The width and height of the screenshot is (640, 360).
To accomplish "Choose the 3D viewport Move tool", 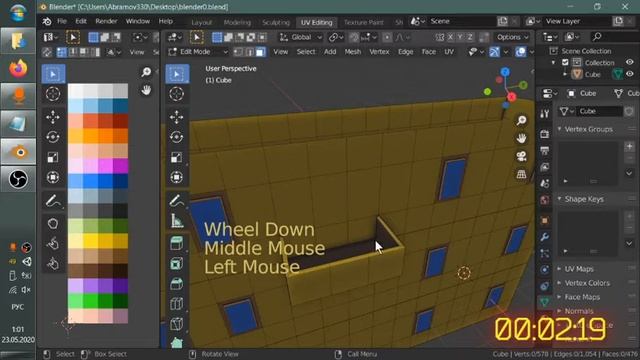I will point(177,117).
